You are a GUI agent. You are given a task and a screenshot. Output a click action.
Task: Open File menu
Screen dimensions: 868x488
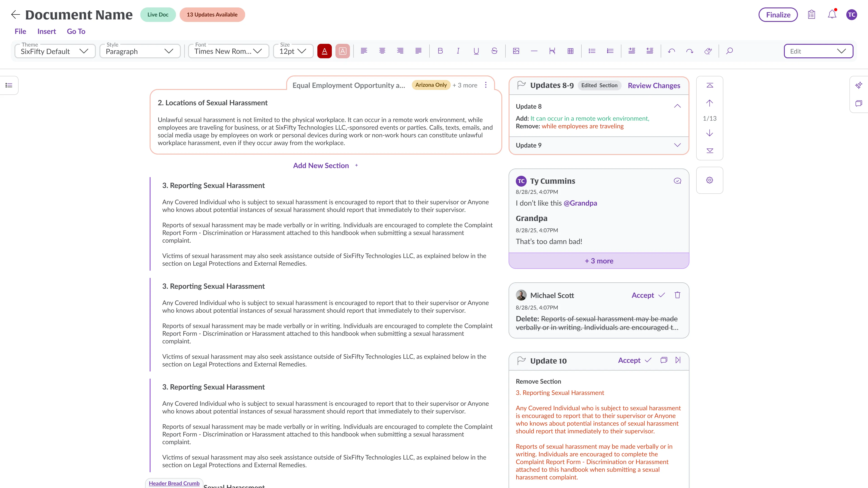click(20, 31)
